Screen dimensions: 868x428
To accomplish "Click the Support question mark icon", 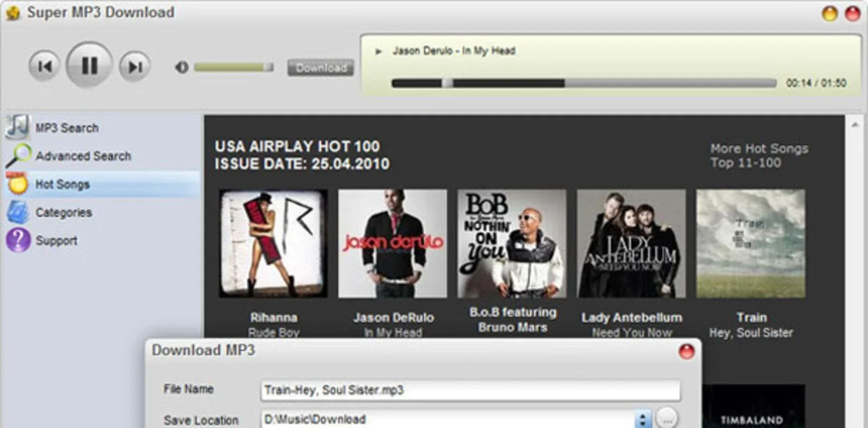I will click(x=18, y=240).
